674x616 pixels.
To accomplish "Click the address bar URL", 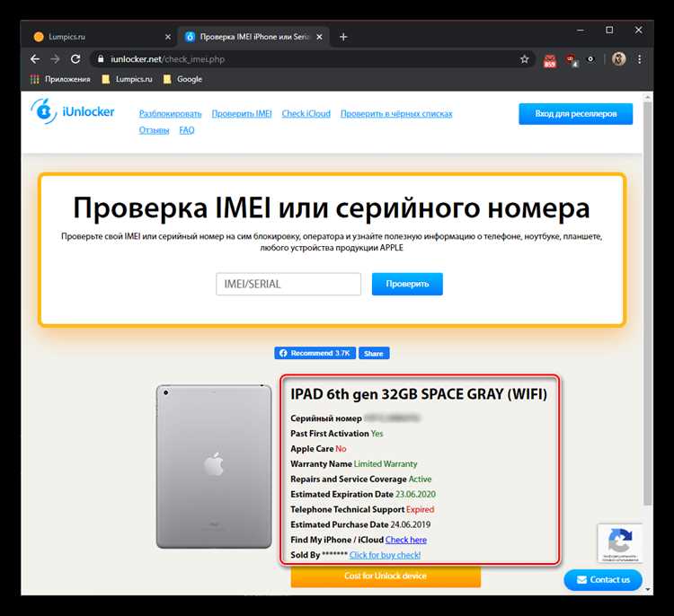I will click(168, 59).
